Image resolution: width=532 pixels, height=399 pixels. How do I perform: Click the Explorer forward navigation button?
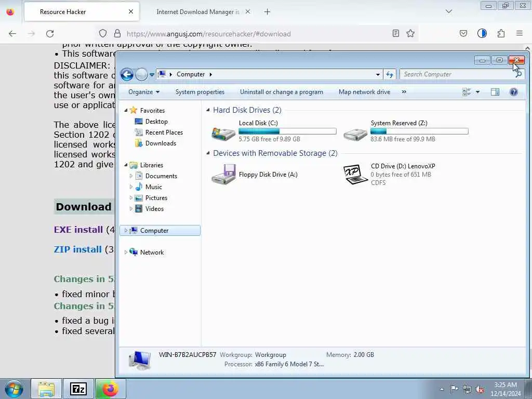pyautogui.click(x=141, y=74)
